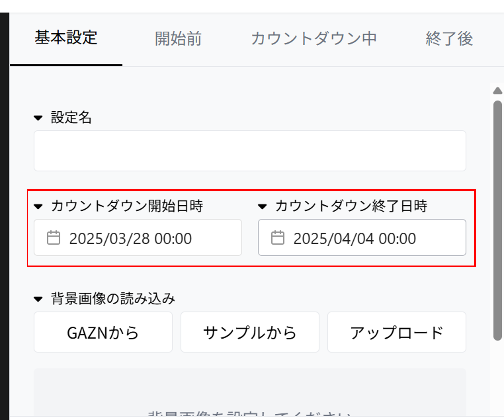This screenshot has height=420, width=504.
Task: Focus the 設定名 text input
Action: click(x=250, y=151)
